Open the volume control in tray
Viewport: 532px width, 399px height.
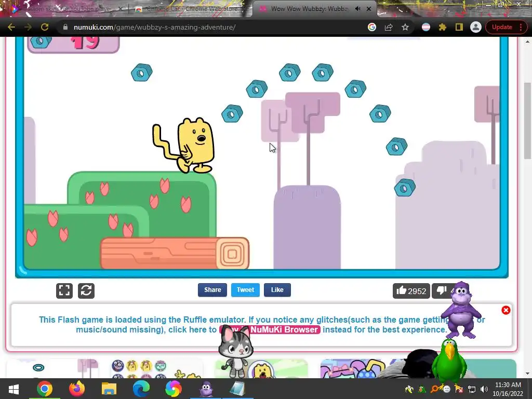pyautogui.click(x=484, y=389)
